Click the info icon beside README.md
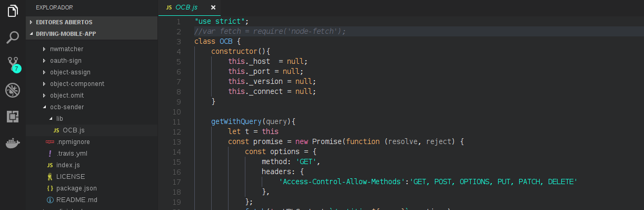Viewport: 644px width, 210px height. [50, 200]
